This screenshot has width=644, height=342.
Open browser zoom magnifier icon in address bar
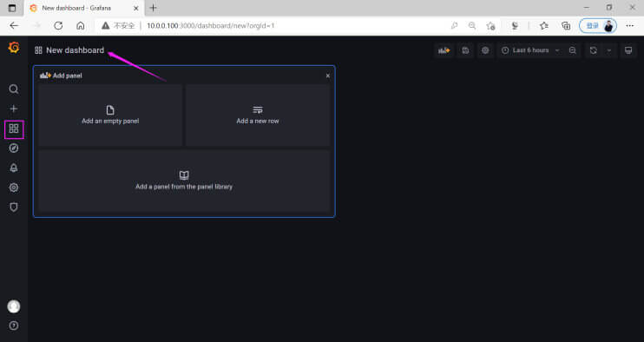(472, 25)
